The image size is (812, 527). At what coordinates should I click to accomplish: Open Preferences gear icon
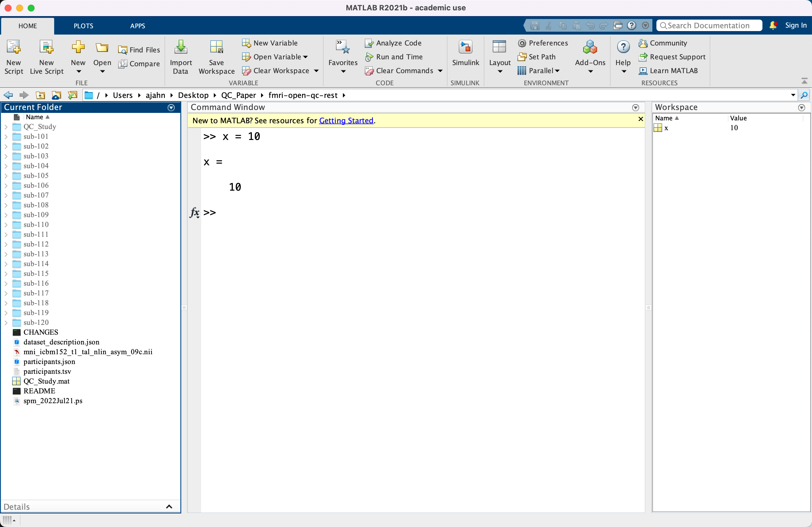(x=522, y=43)
